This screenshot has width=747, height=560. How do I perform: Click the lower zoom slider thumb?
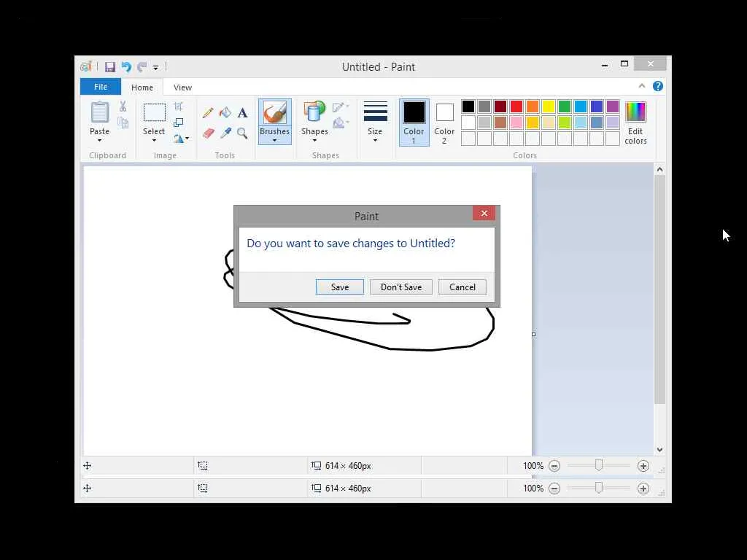click(x=599, y=488)
